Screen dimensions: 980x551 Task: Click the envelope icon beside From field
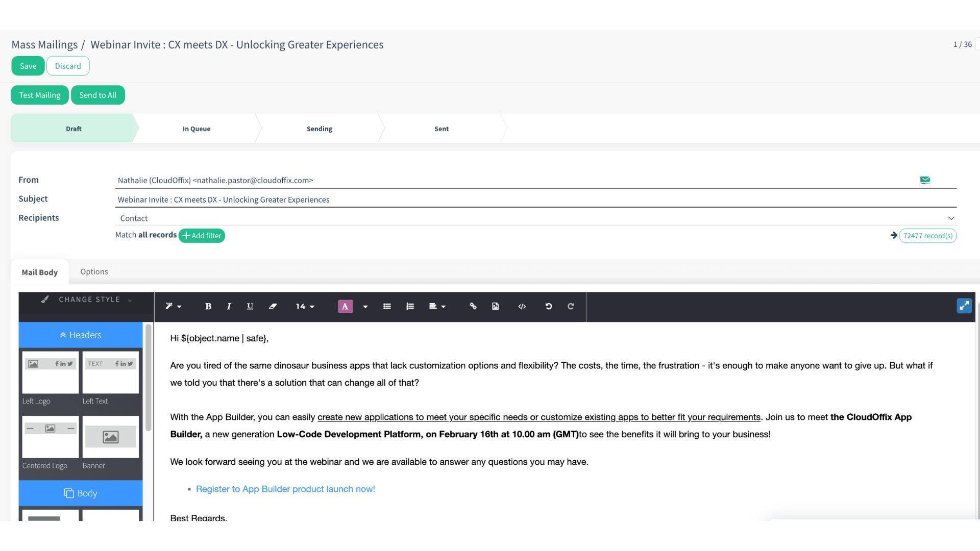(x=925, y=180)
